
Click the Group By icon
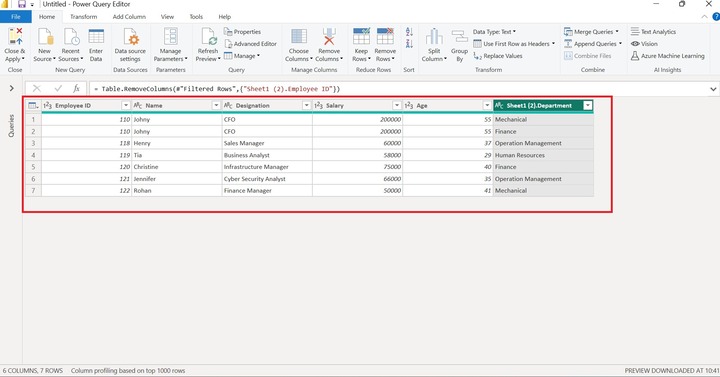[x=459, y=36]
